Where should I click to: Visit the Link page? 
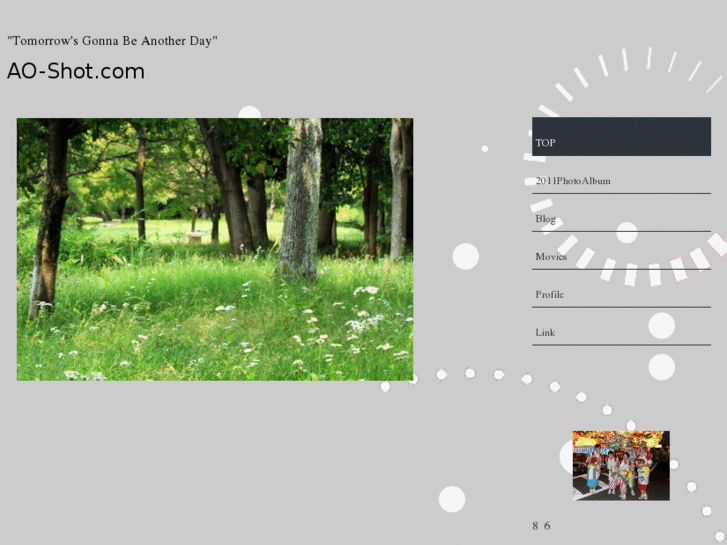[621, 327]
